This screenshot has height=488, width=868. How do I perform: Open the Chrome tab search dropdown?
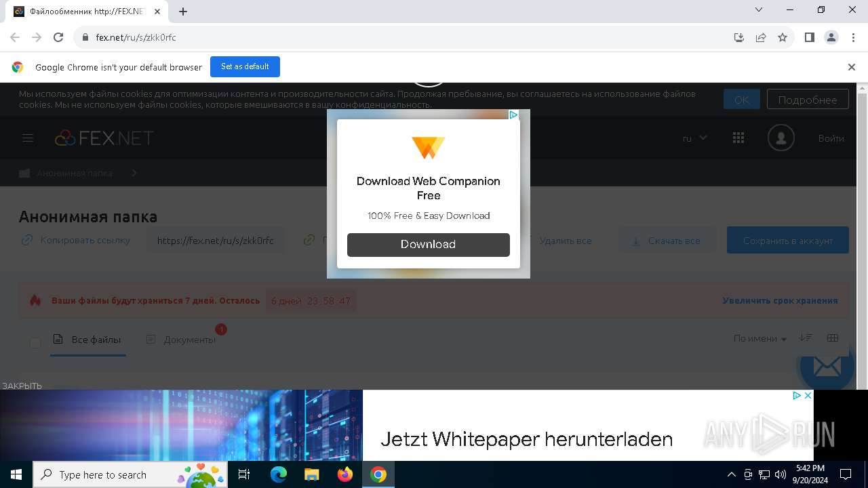pos(759,10)
